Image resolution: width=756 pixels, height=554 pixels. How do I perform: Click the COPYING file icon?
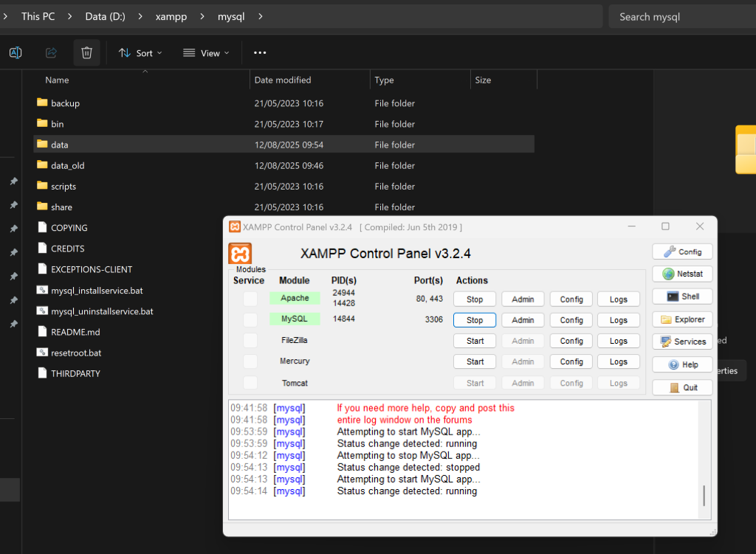[x=42, y=227]
